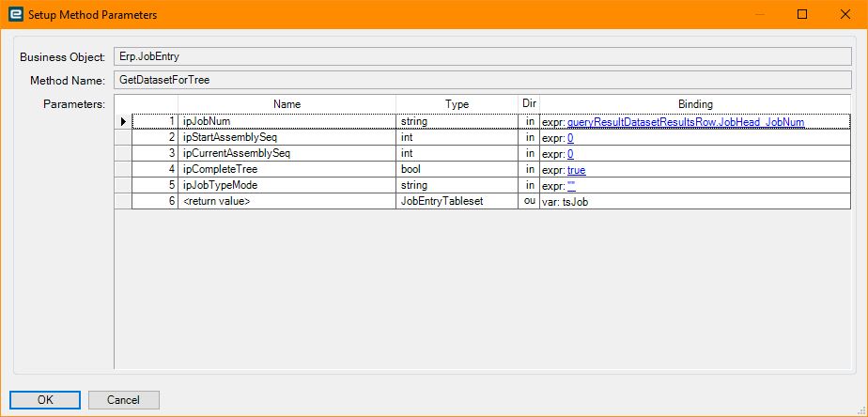868x417 pixels.
Task: Click the Name column header
Action: [287, 104]
